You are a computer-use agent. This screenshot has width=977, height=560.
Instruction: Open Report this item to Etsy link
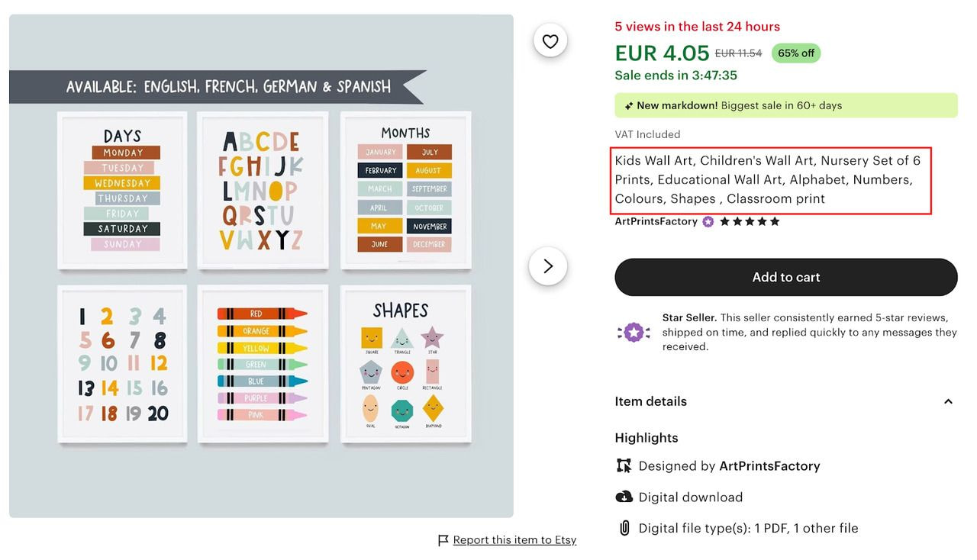click(x=514, y=540)
